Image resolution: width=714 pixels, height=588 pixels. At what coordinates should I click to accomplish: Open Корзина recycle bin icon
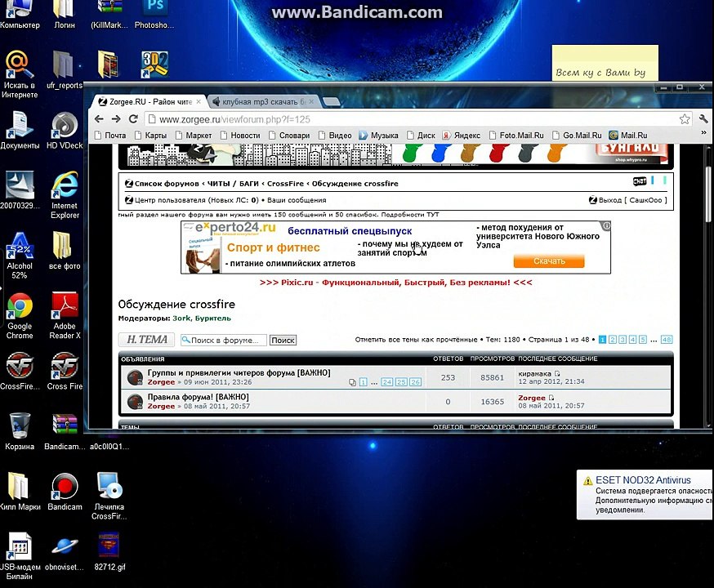(20, 431)
